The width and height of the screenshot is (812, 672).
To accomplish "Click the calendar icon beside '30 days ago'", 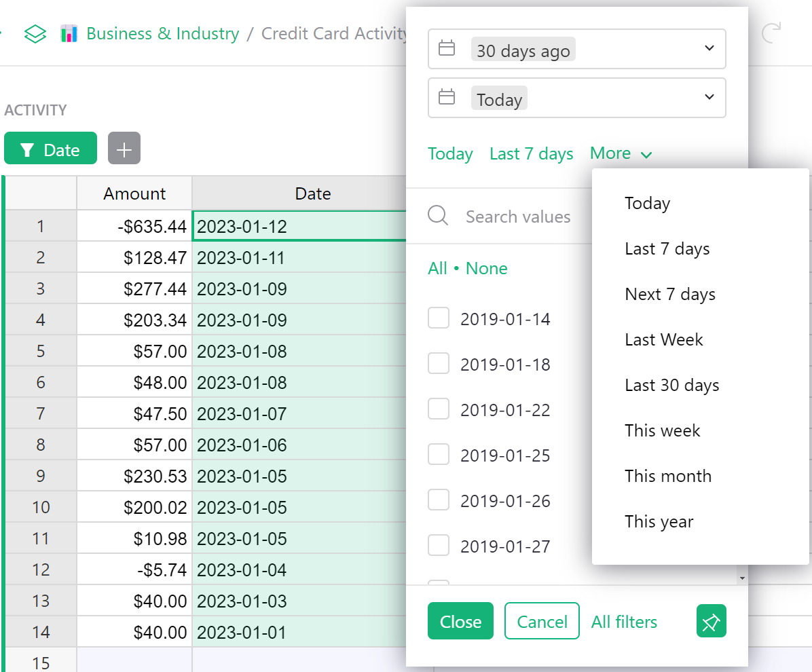I will click(447, 48).
